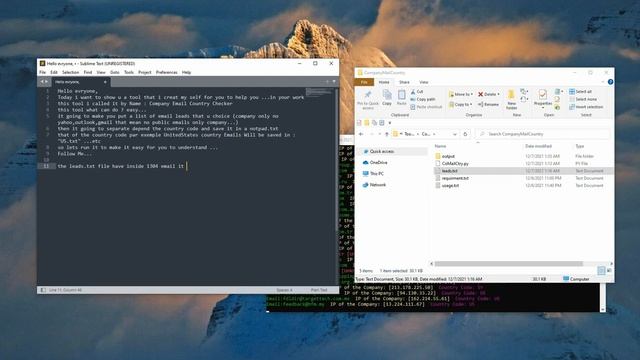
Task: Switch Explorer to details view button
Action: 601,271
